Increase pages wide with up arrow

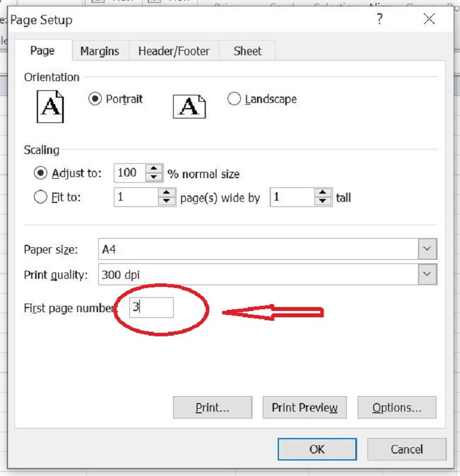pyautogui.click(x=166, y=193)
